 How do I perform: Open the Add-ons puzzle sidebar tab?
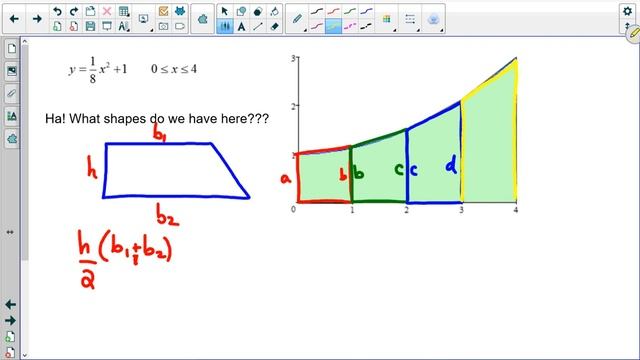11,139
